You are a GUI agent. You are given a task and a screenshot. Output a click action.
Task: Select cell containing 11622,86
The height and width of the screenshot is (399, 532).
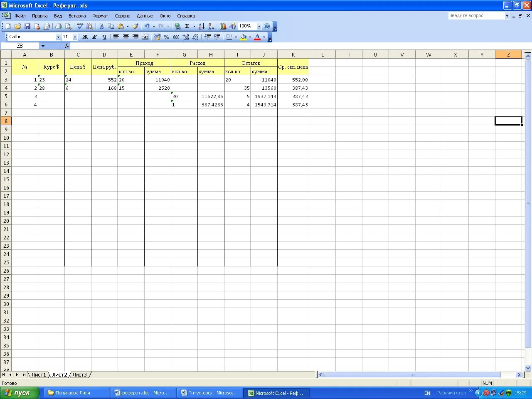[211, 96]
